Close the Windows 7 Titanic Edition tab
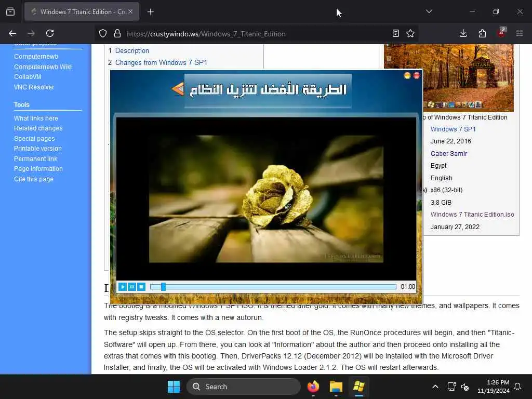Screen dimensions: 532x399 coord(130,11)
